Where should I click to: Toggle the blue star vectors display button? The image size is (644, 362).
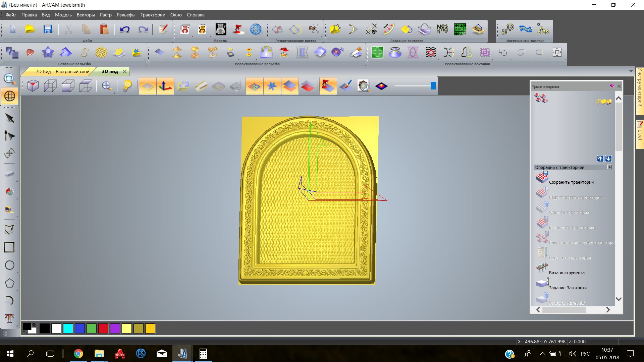point(272,86)
